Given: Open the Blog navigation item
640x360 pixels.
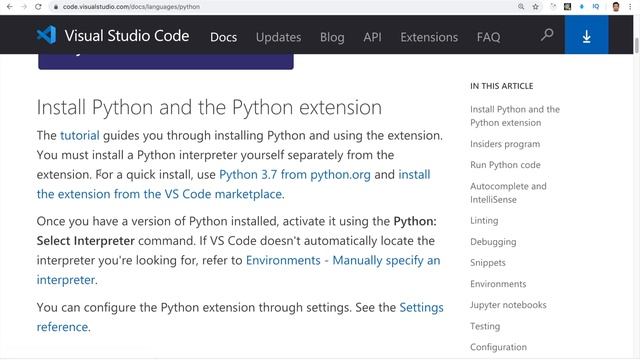Looking at the screenshot, I should click(x=332, y=37).
